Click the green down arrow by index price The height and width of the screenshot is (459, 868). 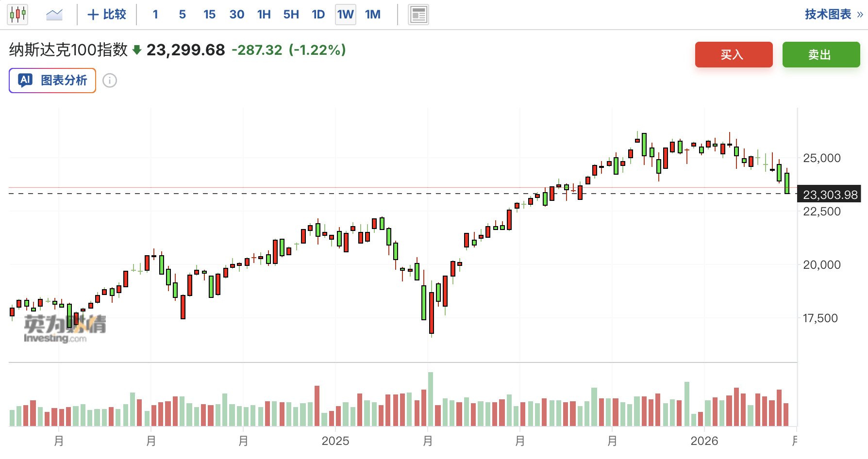coord(137,50)
